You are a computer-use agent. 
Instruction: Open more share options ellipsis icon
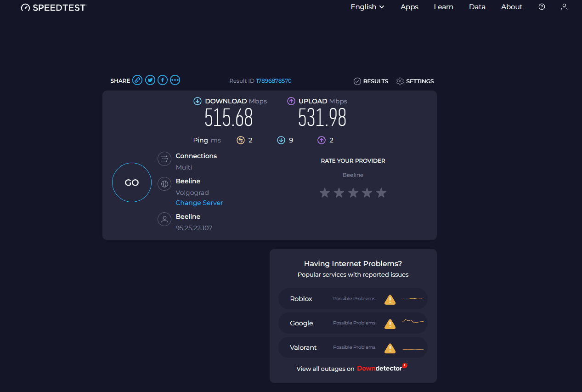175,80
